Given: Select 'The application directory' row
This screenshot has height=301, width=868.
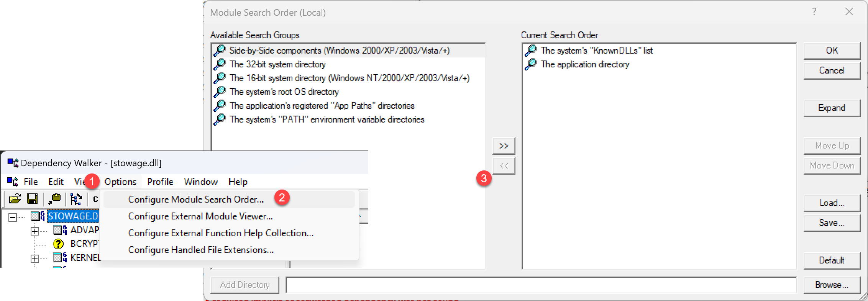Looking at the screenshot, I should 659,64.
